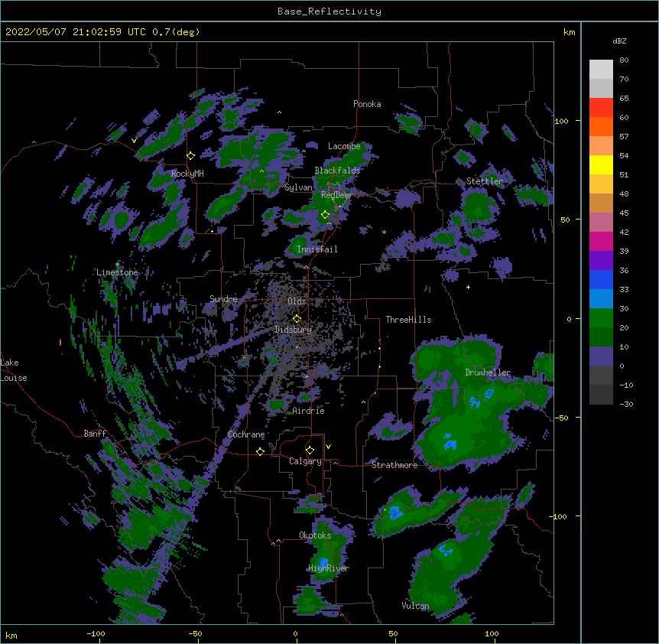
Task: Click yellow V marker northwest of RockyMH
Action: click(x=134, y=141)
